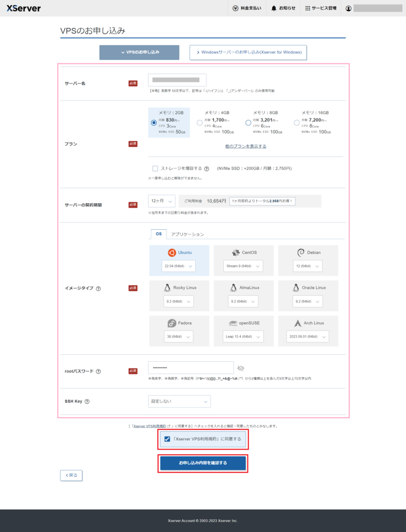Click the お申し込み内容を確認する button
The width and height of the screenshot is (406, 532).
pyautogui.click(x=203, y=463)
